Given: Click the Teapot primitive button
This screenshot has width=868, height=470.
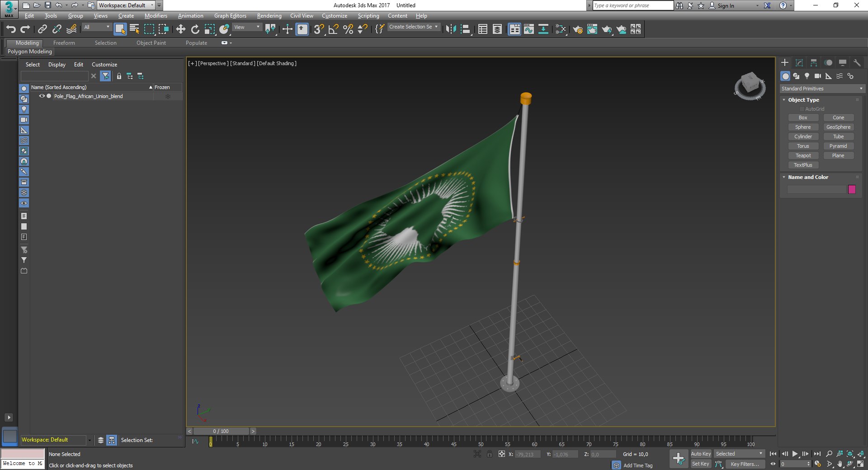Looking at the screenshot, I should [x=803, y=155].
